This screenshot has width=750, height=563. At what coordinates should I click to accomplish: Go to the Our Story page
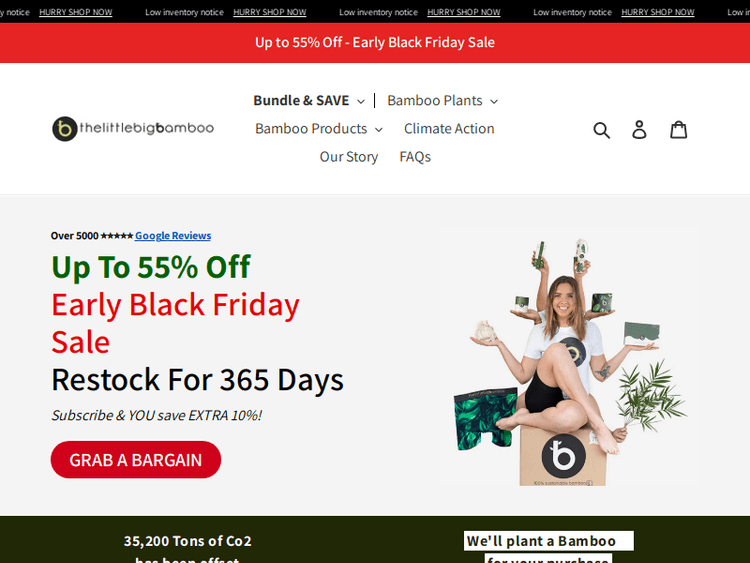click(349, 157)
